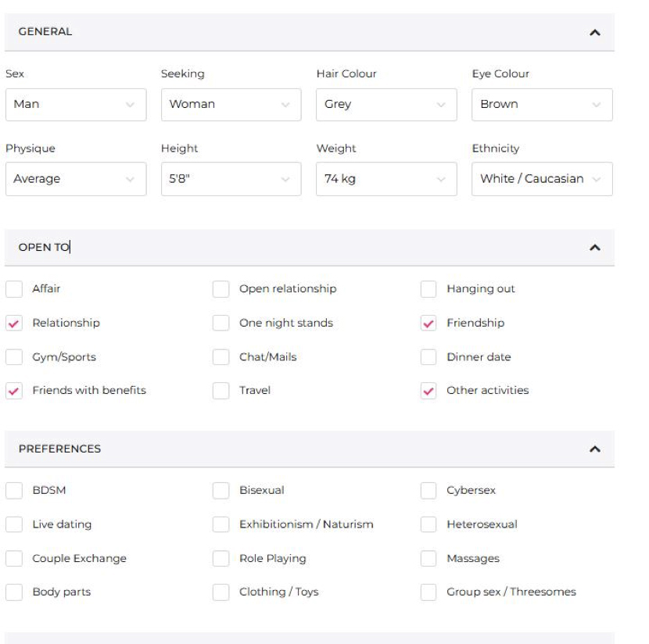Collapse the Preferences section chevron
The height and width of the screenshot is (644, 649).
point(594,449)
